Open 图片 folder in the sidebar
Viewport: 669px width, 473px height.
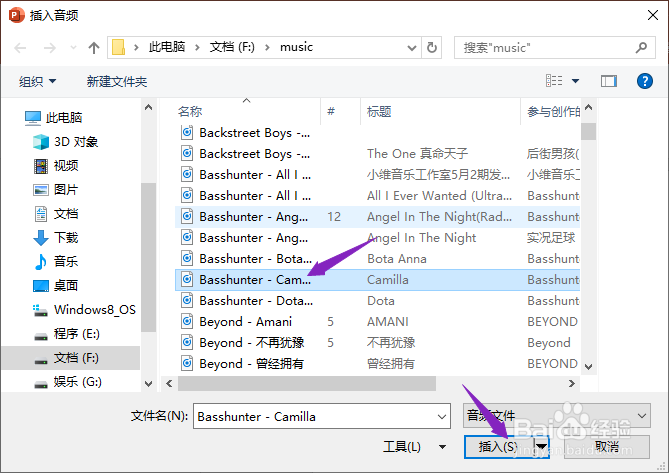(x=56, y=189)
